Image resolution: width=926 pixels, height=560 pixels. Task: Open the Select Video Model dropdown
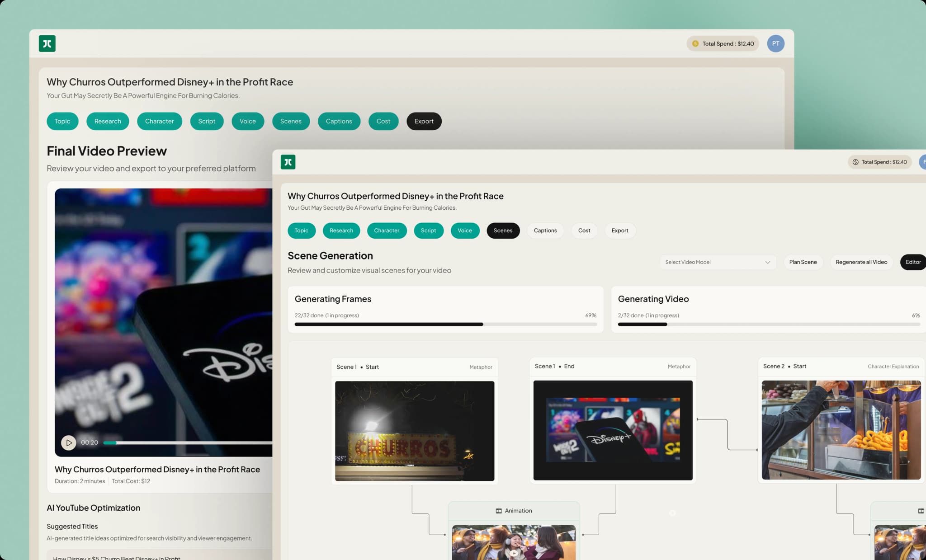[717, 262]
